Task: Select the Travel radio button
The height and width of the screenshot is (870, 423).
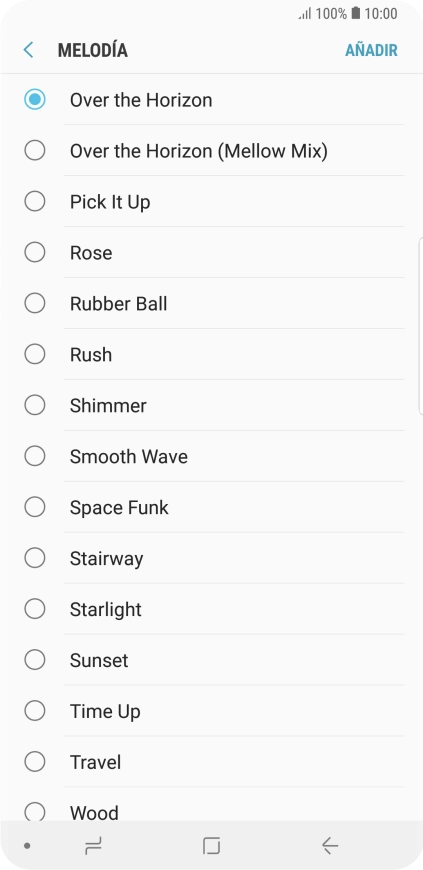Action: tap(35, 762)
